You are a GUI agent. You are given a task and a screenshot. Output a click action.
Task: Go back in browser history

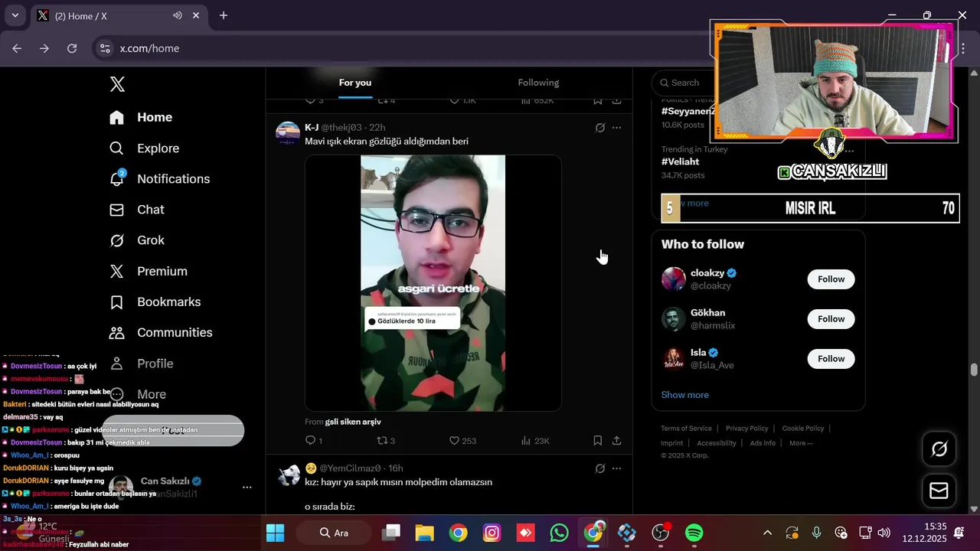click(17, 48)
